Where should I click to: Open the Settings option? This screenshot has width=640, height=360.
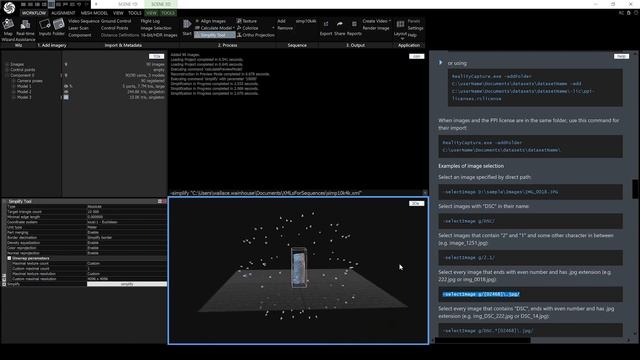tap(416, 28)
